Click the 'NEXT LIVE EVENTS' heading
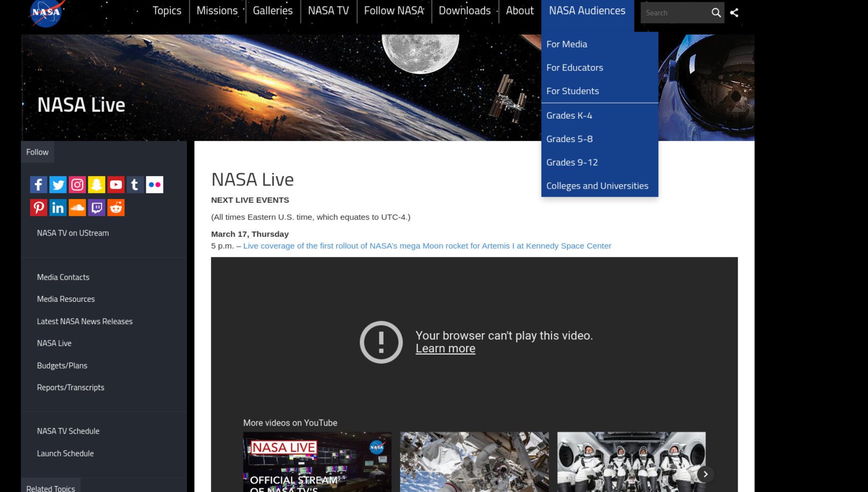The width and height of the screenshot is (868, 492). (250, 200)
